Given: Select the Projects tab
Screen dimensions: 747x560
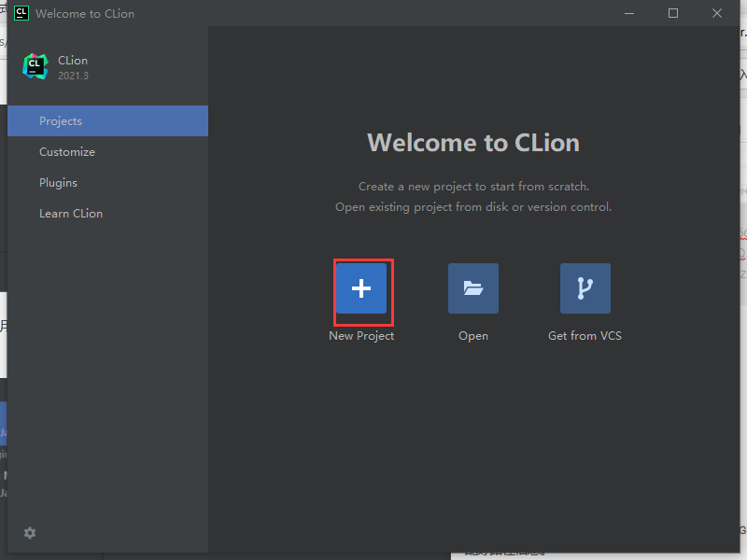Looking at the screenshot, I should (x=107, y=121).
